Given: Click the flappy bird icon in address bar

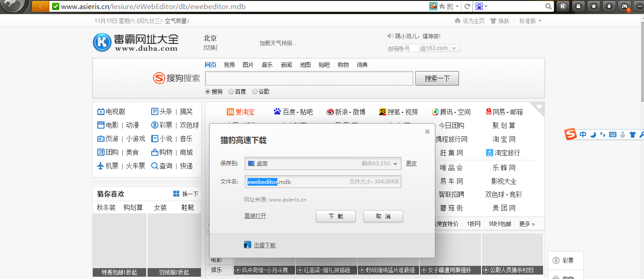Looking at the screenshot, I should coord(434,6).
